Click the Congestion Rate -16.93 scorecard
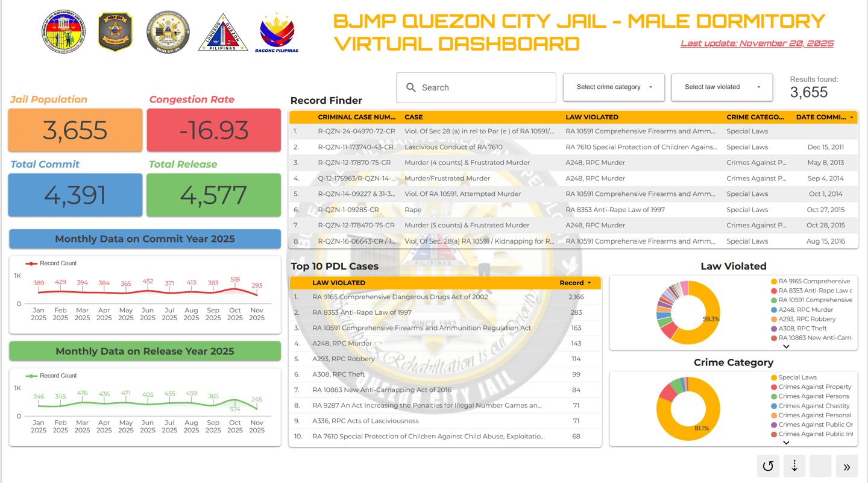Image resolution: width=868 pixels, height=483 pixels. pos(214,130)
